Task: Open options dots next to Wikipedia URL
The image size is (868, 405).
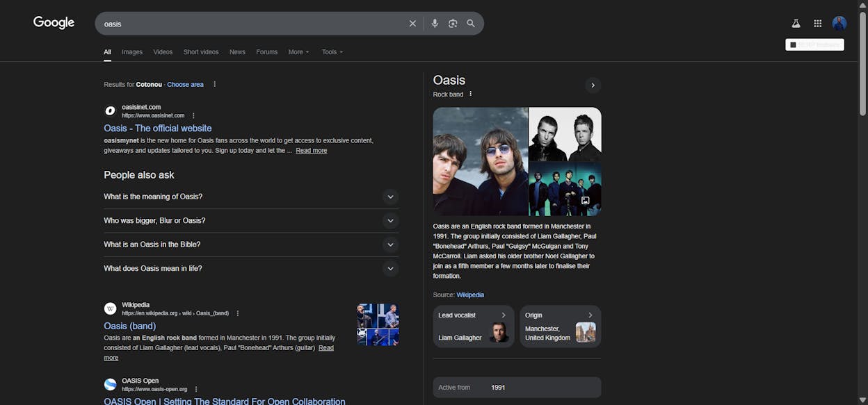Action: (x=237, y=313)
